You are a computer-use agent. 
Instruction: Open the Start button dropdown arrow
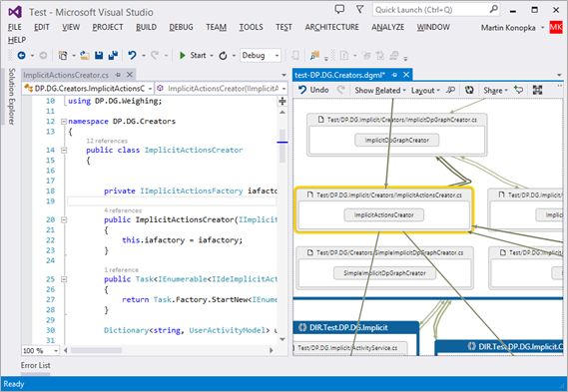click(212, 56)
